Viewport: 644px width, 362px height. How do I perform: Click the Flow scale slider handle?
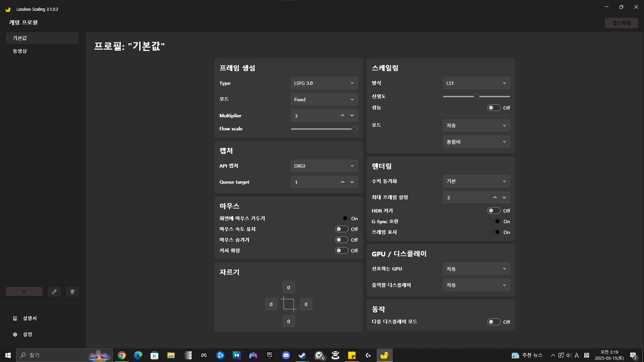click(x=355, y=129)
